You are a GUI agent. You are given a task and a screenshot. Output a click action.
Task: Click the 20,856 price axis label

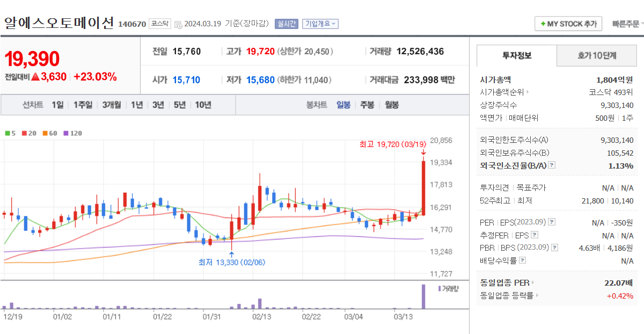442,140
